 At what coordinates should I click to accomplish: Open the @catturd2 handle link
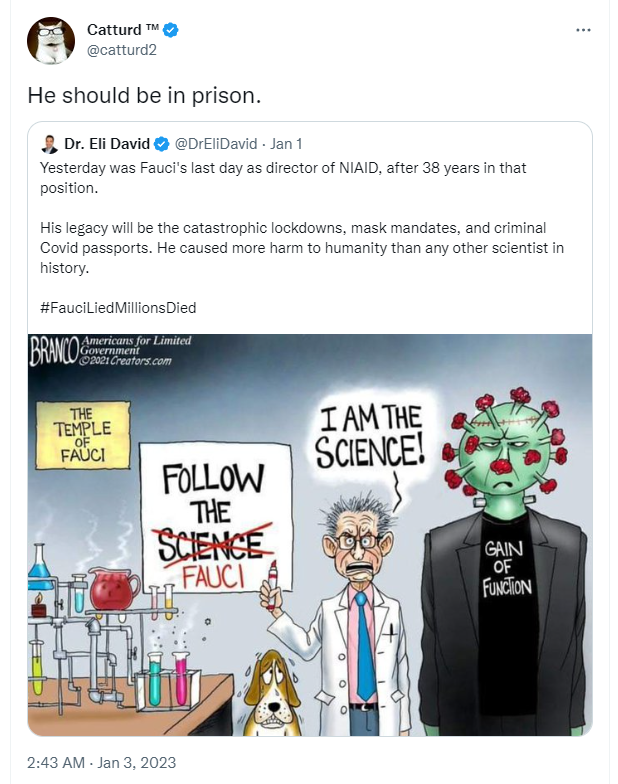point(121,50)
